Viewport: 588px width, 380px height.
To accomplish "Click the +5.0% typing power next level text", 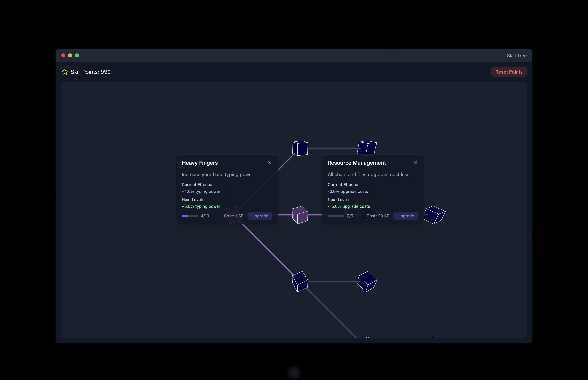I will 201,206.
